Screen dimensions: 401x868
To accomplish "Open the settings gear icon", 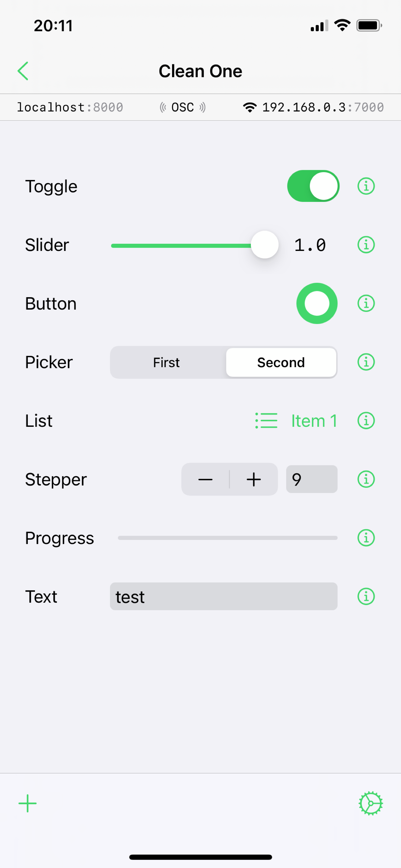I will click(370, 803).
